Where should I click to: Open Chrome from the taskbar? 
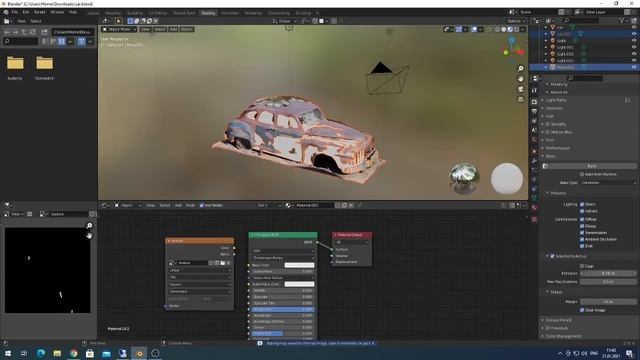pyautogui.click(x=73, y=353)
